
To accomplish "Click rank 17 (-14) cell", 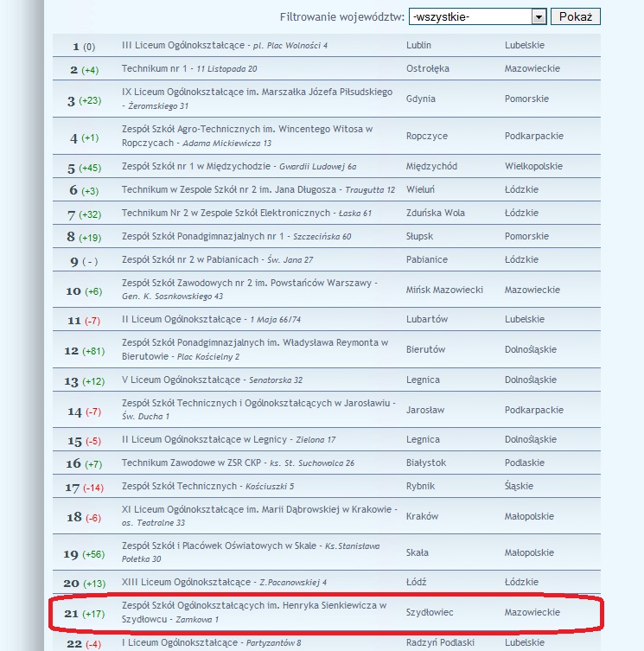I will pyautogui.click(x=85, y=488).
